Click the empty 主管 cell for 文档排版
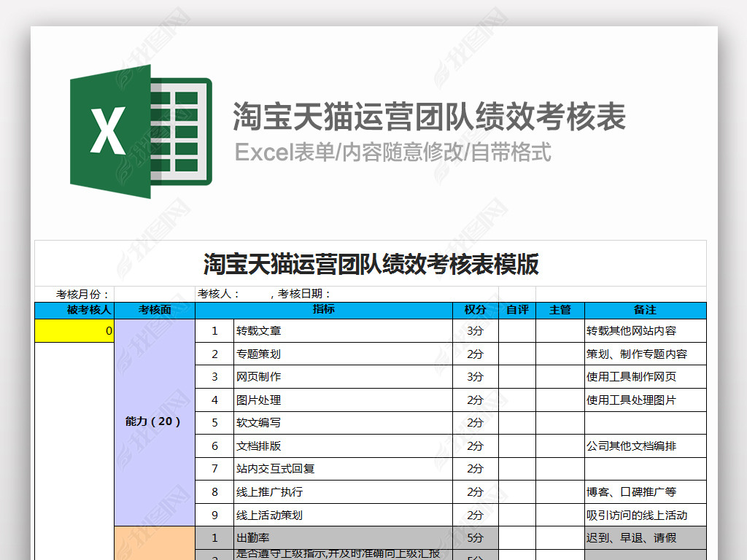The height and width of the screenshot is (560, 747). coord(560,446)
